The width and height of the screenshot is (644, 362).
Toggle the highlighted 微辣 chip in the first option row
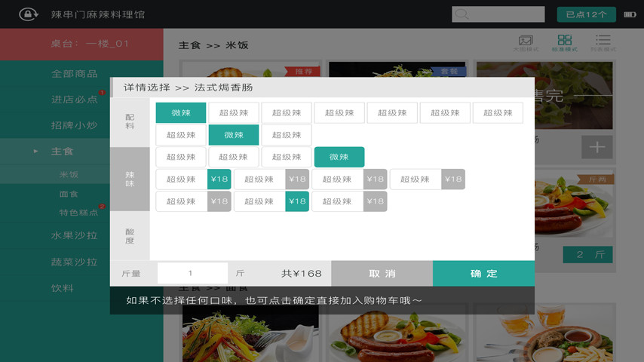pos(181,112)
